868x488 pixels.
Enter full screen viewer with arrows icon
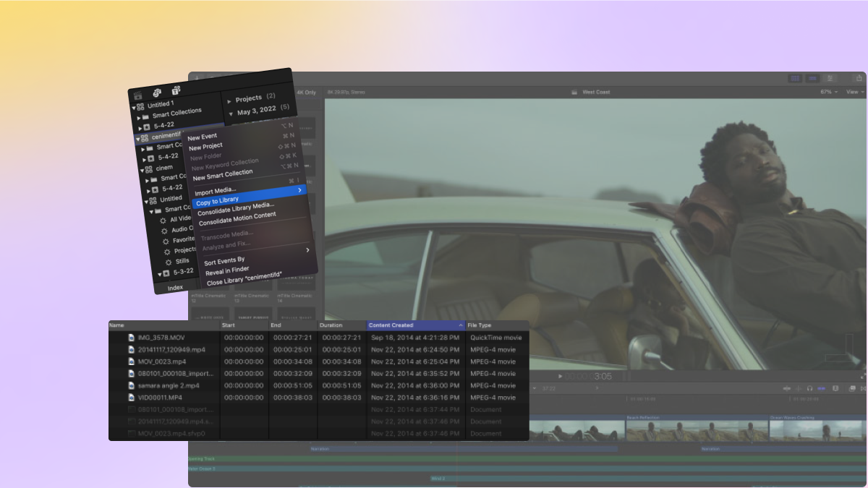tap(863, 377)
